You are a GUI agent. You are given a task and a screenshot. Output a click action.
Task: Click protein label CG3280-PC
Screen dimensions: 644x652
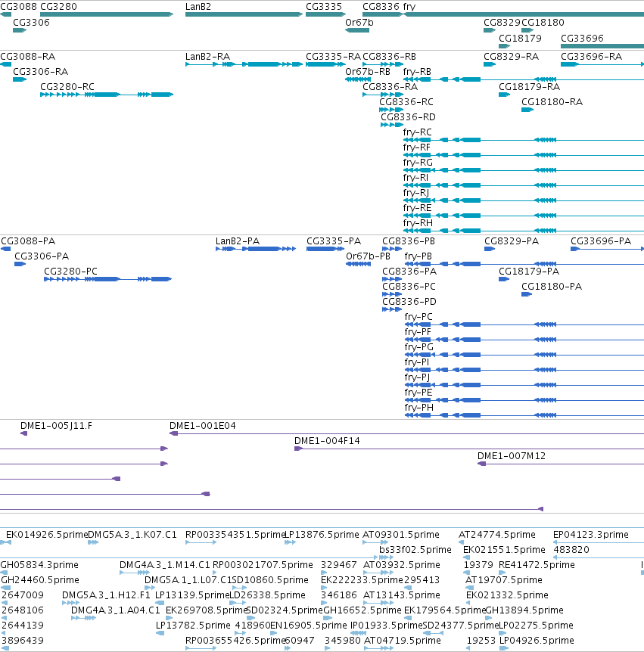coord(70,272)
